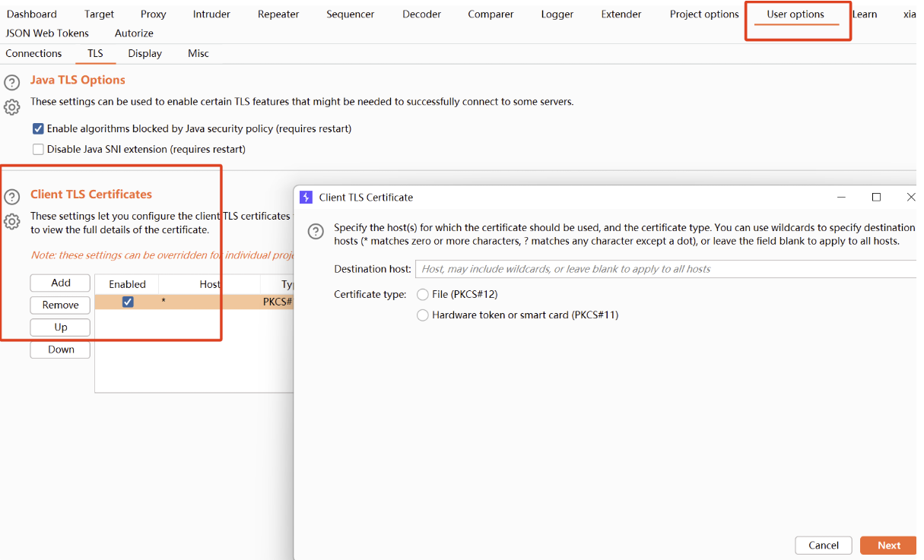
Task: Select File (PKCS#12) certificate type
Action: tap(423, 295)
